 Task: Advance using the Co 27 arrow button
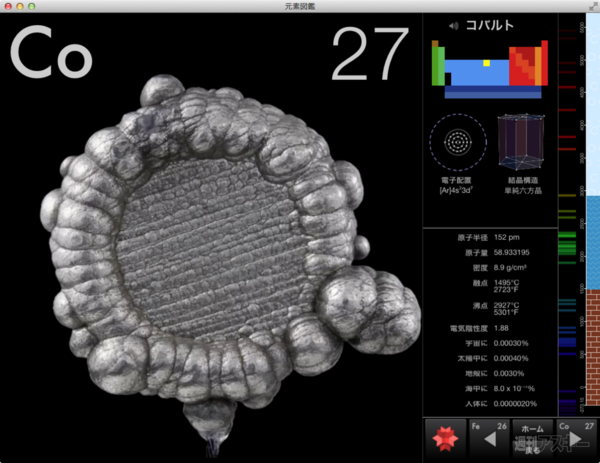pos(576,439)
